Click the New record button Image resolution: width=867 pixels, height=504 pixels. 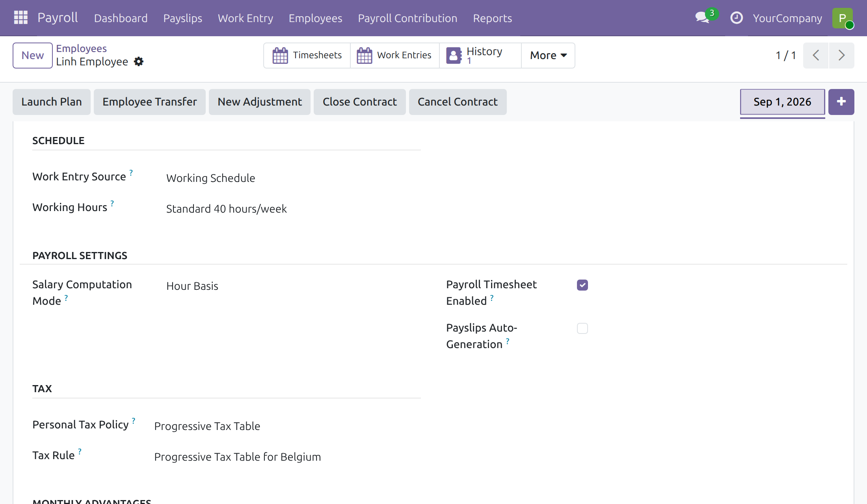(33, 56)
